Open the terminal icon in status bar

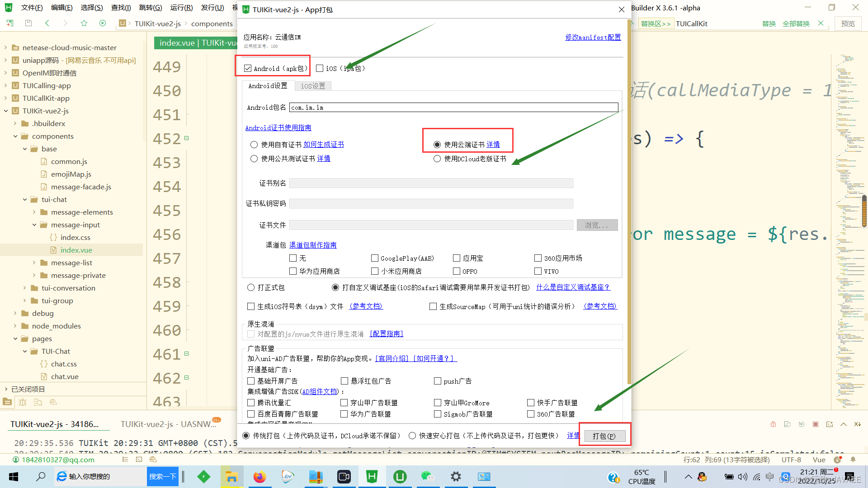tap(139, 460)
